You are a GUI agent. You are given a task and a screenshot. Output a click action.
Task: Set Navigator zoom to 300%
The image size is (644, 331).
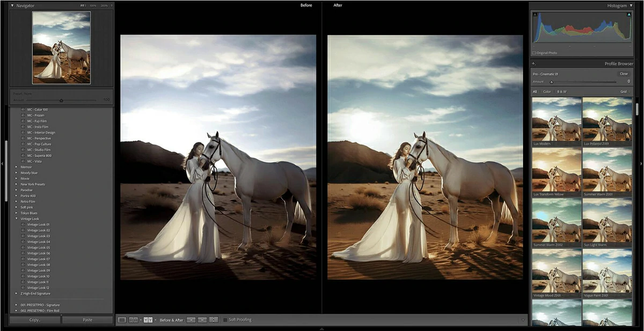[104, 5]
